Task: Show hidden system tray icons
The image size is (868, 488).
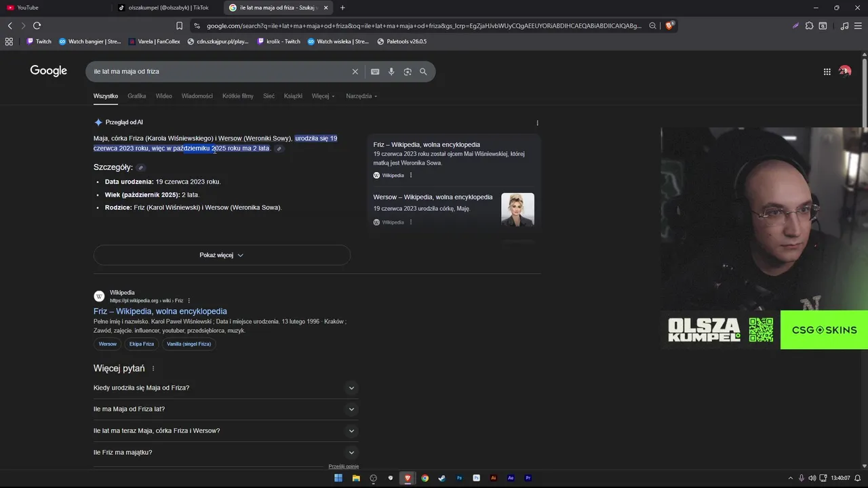Action: (790, 478)
